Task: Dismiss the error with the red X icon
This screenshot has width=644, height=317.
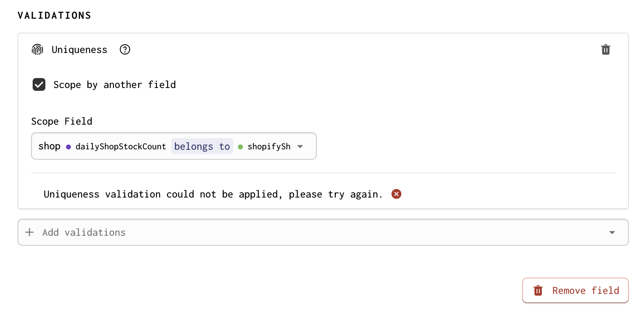Action: 396,194
